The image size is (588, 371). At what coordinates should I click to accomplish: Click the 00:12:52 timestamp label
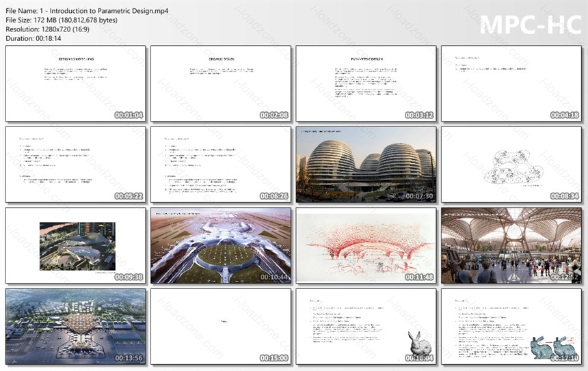(x=564, y=277)
